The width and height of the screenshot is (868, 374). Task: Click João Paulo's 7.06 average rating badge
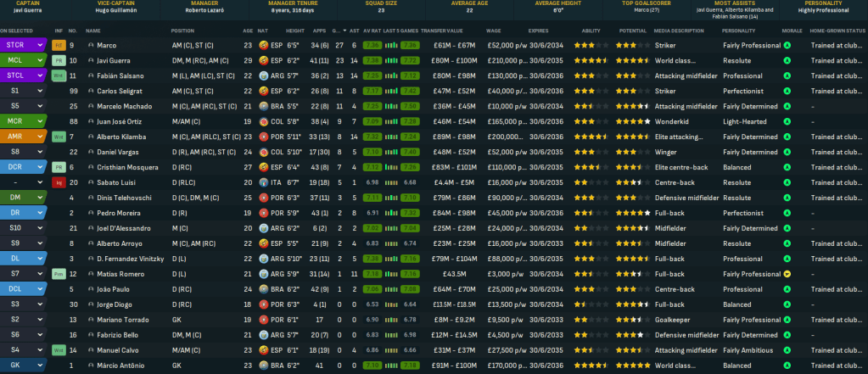click(x=371, y=288)
